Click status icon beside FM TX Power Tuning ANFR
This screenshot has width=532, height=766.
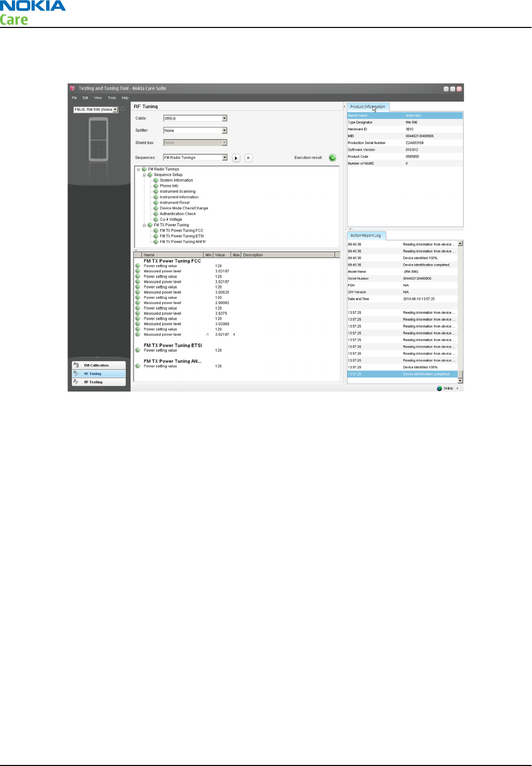click(156, 242)
